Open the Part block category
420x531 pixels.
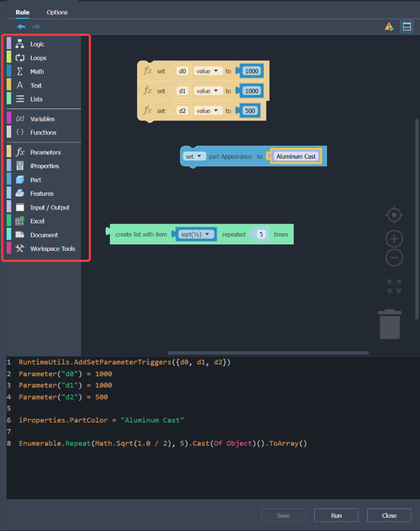tap(44, 180)
